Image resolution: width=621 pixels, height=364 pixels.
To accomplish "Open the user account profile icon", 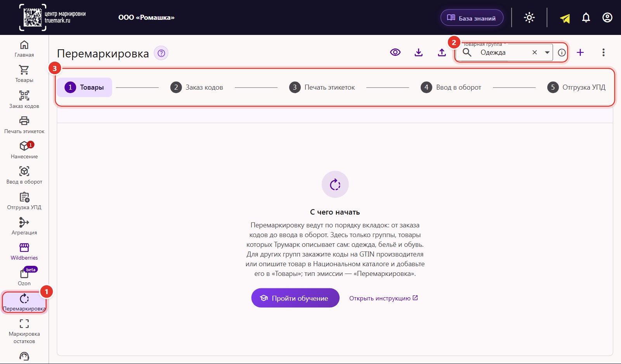I will coord(607,17).
